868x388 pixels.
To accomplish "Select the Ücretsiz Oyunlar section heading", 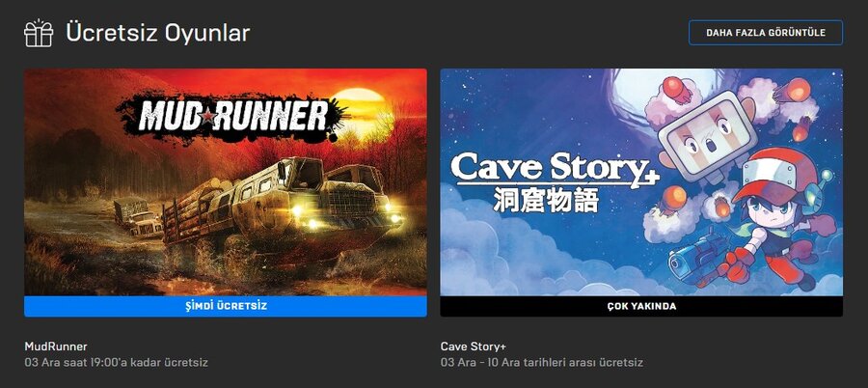I will [x=158, y=33].
